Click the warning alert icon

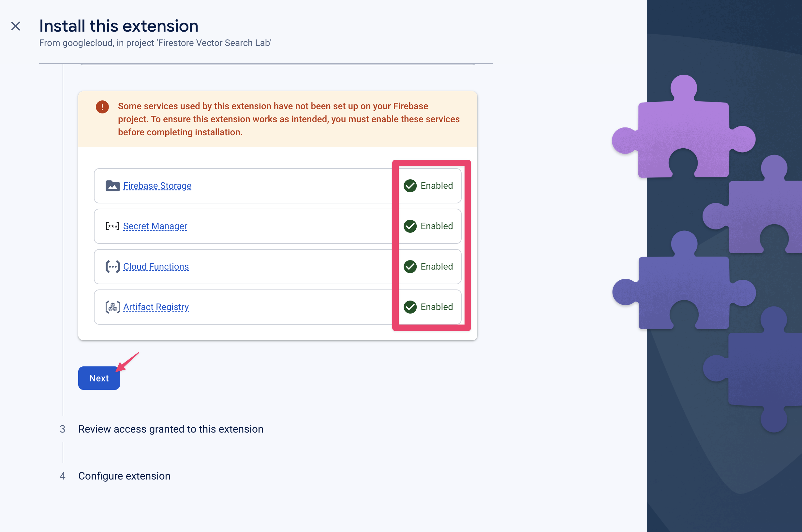pos(103,107)
